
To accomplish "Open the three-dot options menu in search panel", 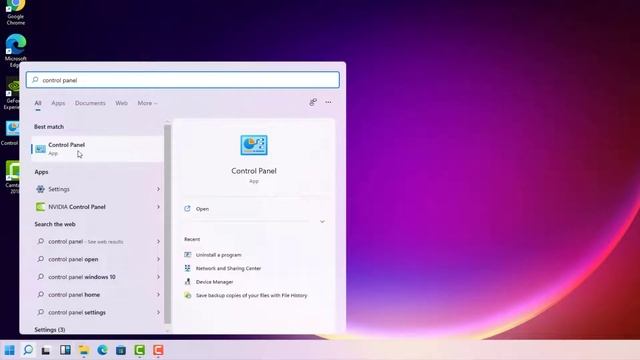I will point(329,102).
